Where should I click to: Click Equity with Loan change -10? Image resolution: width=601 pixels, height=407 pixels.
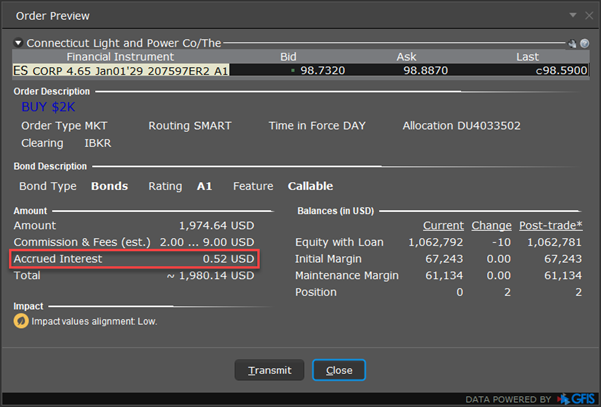502,242
